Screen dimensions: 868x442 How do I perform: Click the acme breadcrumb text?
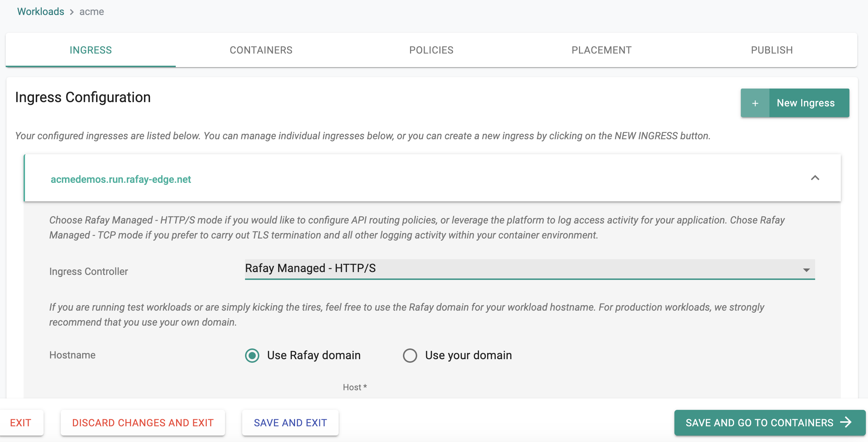(91, 11)
